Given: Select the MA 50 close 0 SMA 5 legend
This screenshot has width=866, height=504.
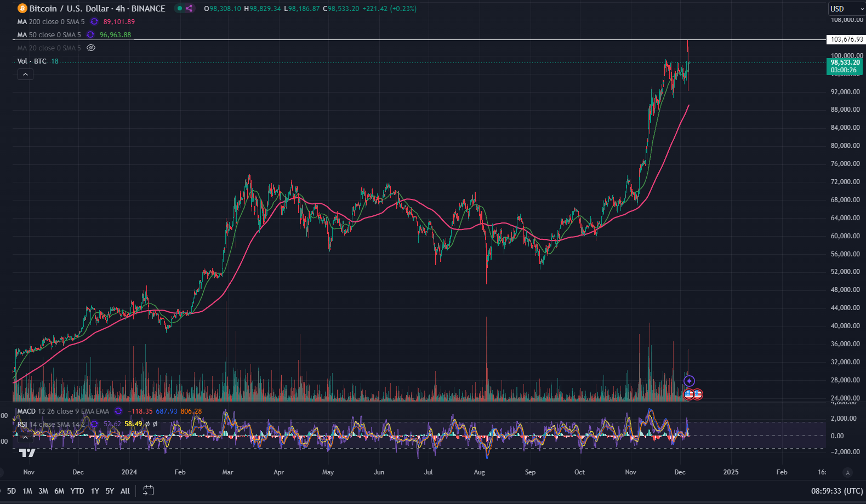Looking at the screenshot, I should point(49,35).
